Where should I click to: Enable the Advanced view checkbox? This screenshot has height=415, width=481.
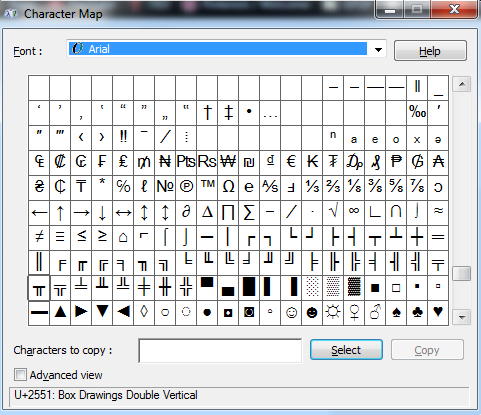(20, 375)
